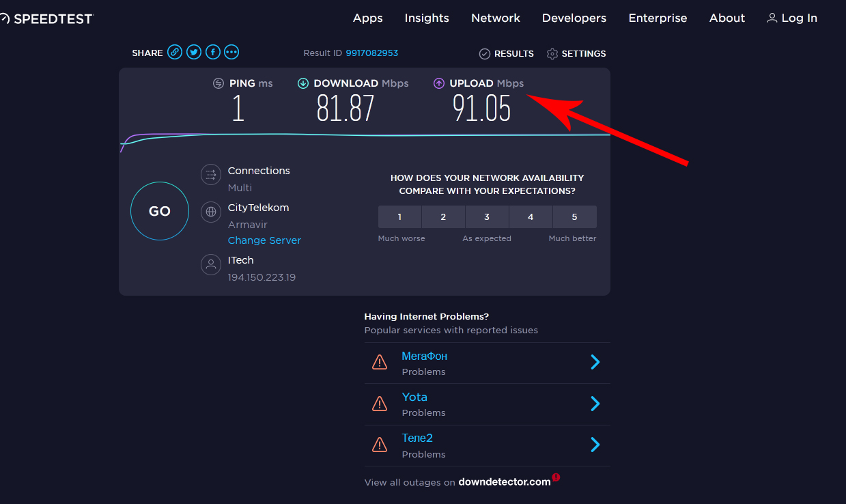Expand the Теле2 problems chevron
This screenshot has width=846, height=504.
595,445
